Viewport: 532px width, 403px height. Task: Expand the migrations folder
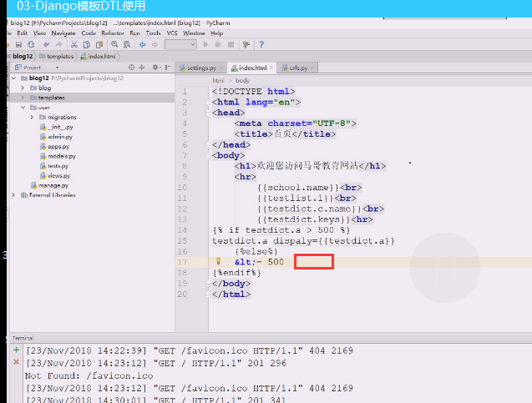click(x=32, y=118)
